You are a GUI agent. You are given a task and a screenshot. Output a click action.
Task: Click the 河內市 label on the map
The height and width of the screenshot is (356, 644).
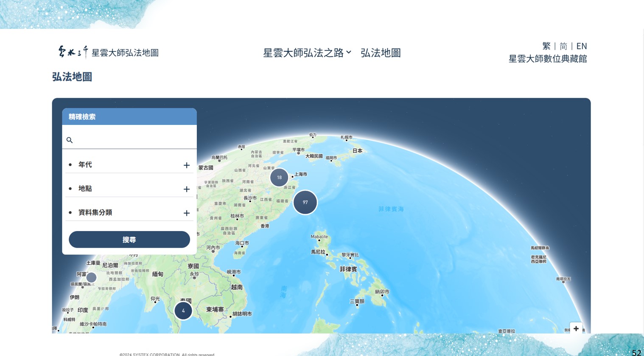(213, 248)
